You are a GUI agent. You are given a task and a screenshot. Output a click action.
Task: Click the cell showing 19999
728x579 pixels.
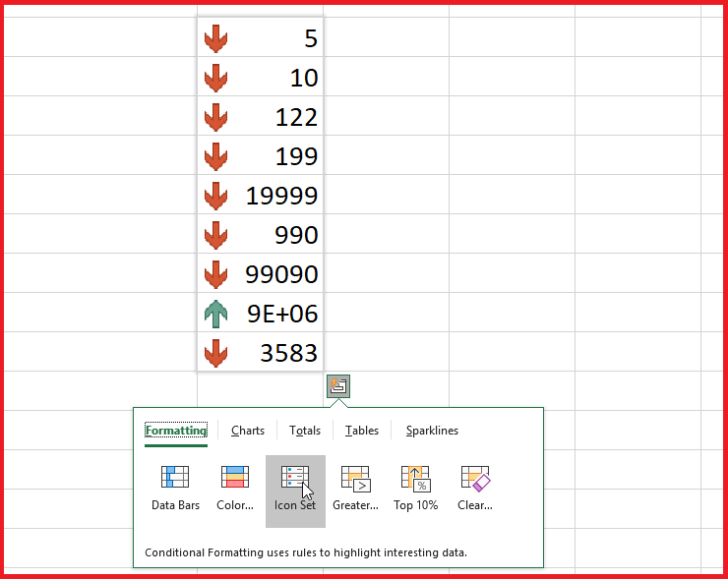261,196
